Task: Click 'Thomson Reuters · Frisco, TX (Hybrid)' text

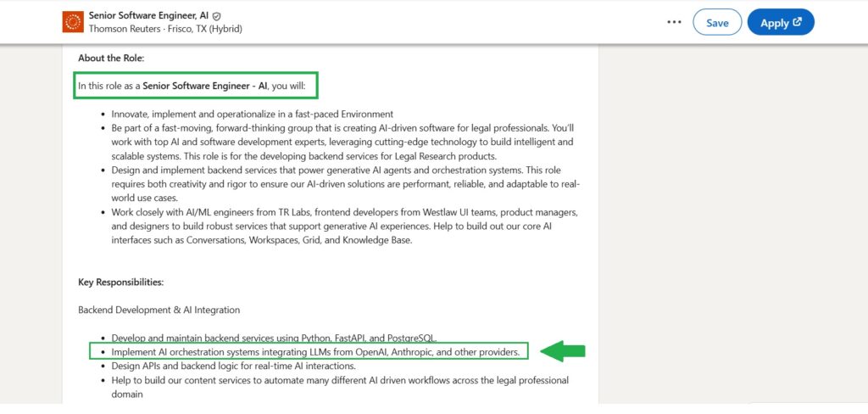Action: pyautogui.click(x=165, y=29)
